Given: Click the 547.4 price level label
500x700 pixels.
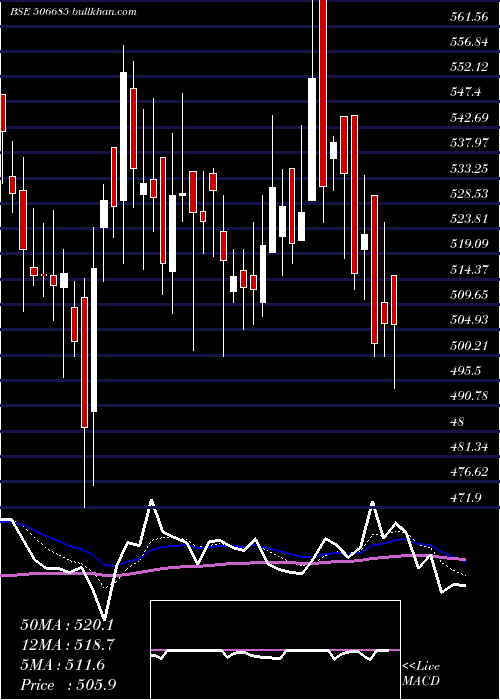Looking at the screenshot, I should pyautogui.click(x=466, y=92).
